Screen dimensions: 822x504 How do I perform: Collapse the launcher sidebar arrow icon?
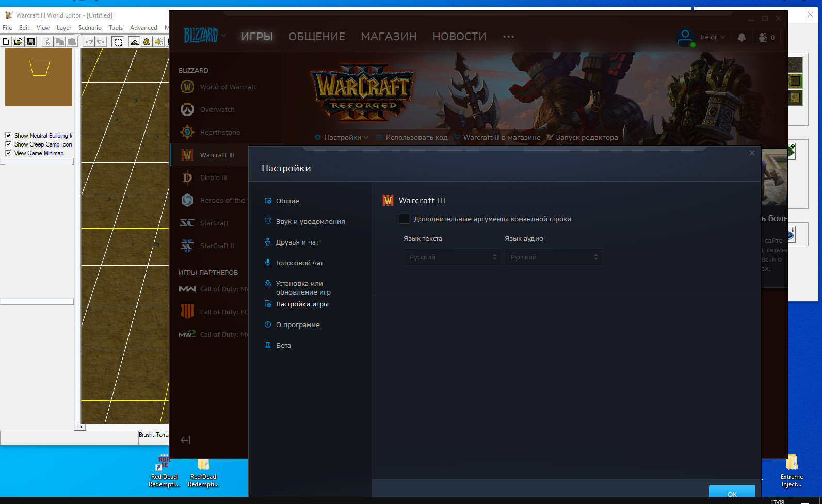[185, 440]
